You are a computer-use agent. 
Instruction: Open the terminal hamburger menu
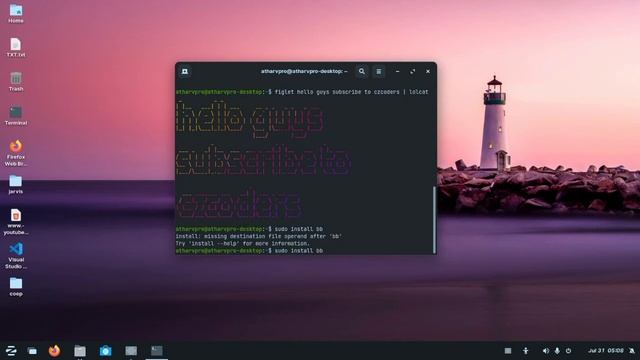[379, 71]
